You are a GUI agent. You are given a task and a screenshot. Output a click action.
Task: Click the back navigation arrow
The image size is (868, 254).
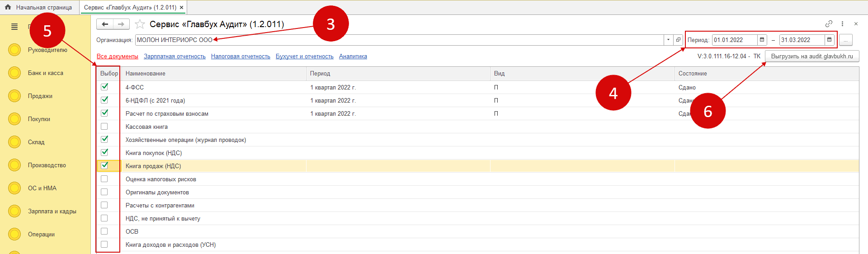pyautogui.click(x=105, y=24)
